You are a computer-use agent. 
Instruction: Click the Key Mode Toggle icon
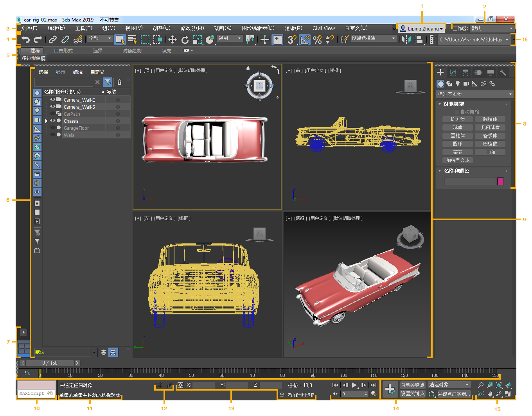(335, 394)
